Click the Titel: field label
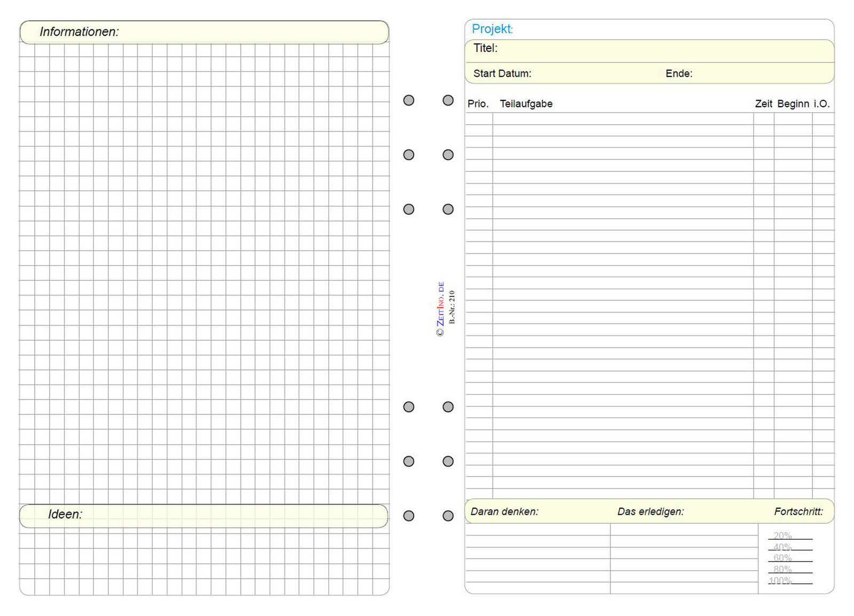 click(485, 48)
